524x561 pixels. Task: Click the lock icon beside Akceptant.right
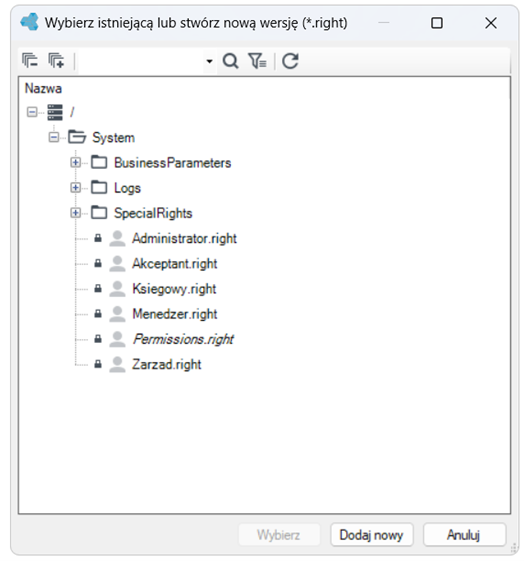click(98, 263)
